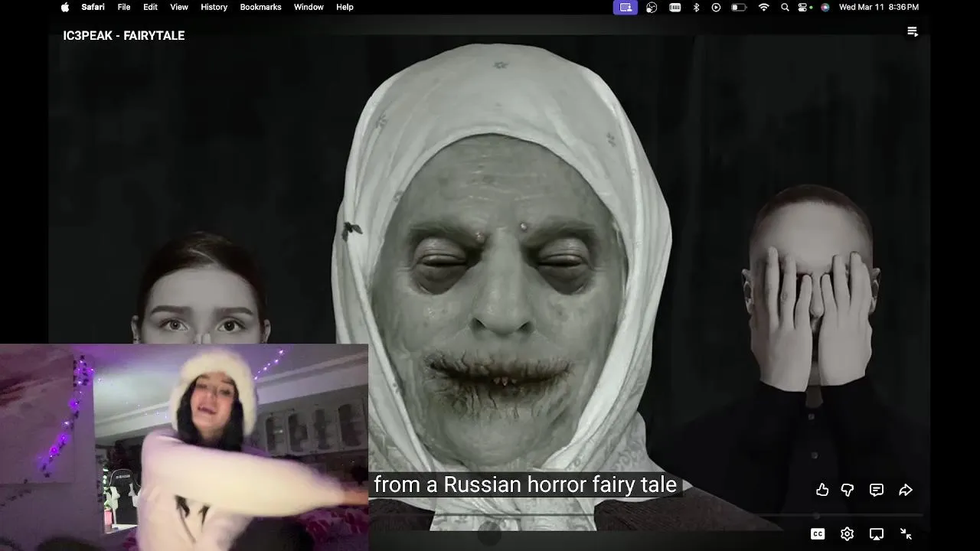Exit full screen mode
The height and width of the screenshot is (551, 980).
click(x=906, y=534)
